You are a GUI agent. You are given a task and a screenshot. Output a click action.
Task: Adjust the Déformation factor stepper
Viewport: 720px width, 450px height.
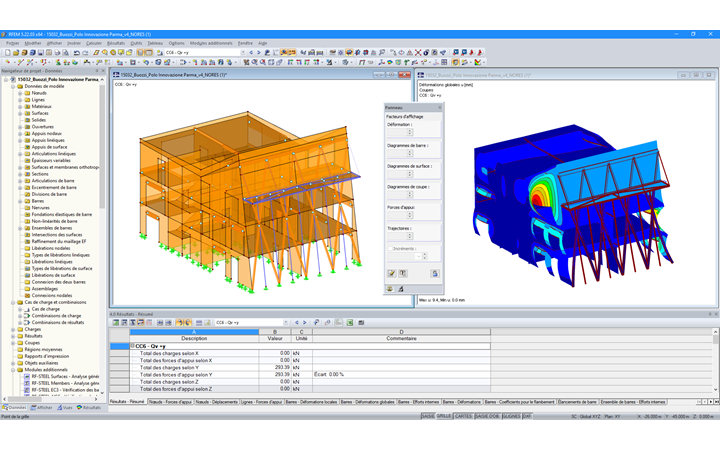pos(410,132)
